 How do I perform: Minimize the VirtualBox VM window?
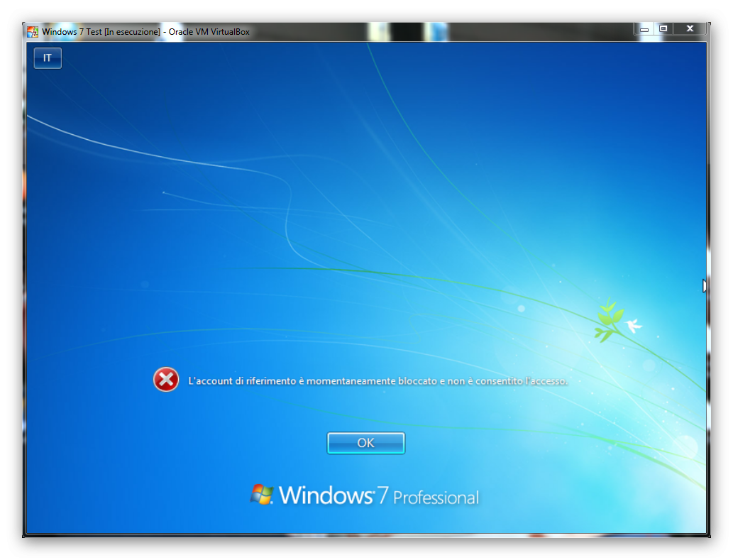pyautogui.click(x=644, y=29)
